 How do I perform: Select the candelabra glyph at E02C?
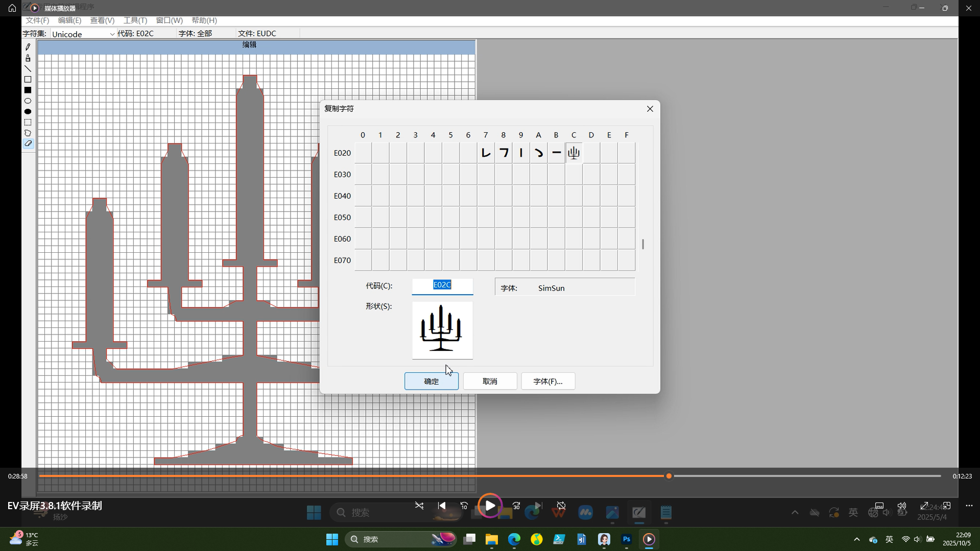tap(574, 153)
